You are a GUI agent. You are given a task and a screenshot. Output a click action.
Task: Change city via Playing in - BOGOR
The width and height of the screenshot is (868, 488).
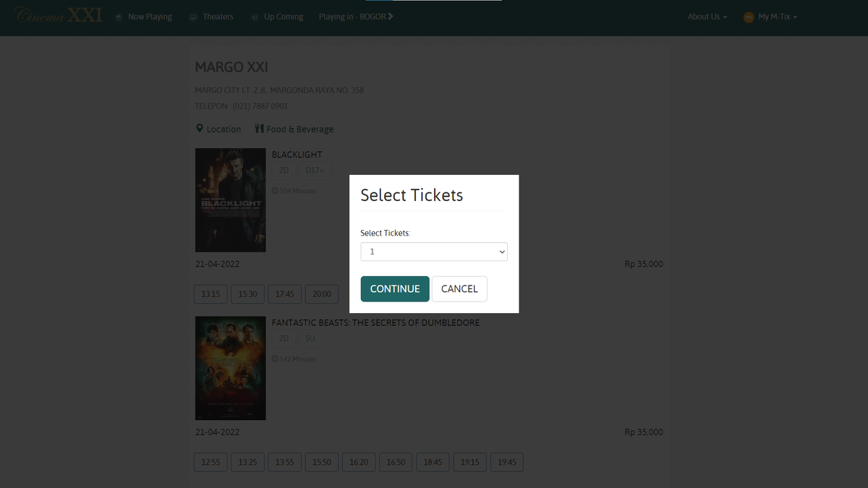coord(356,17)
